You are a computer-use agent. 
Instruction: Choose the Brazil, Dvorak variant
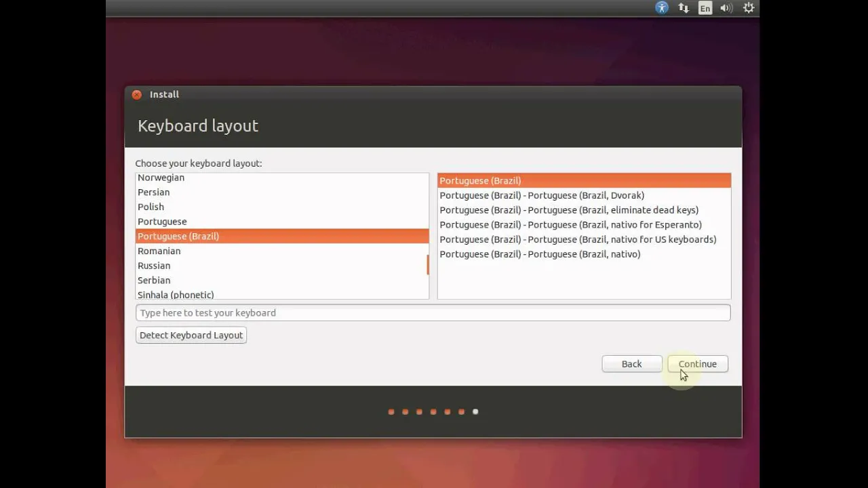tap(584, 195)
